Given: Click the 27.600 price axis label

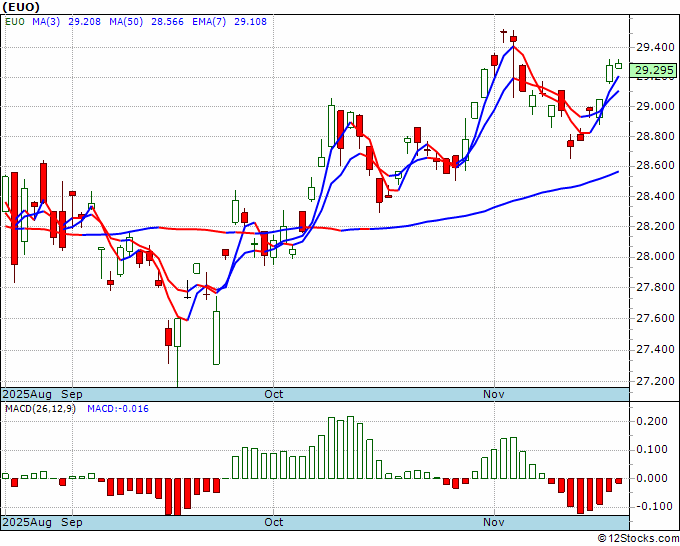Looking at the screenshot, I should pos(655,318).
